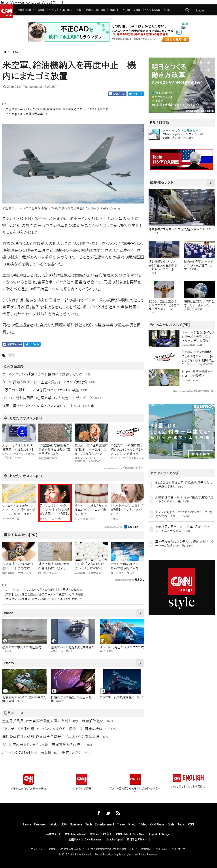Click footer プライバシー link
217x868 pixels.
pos(38,849)
